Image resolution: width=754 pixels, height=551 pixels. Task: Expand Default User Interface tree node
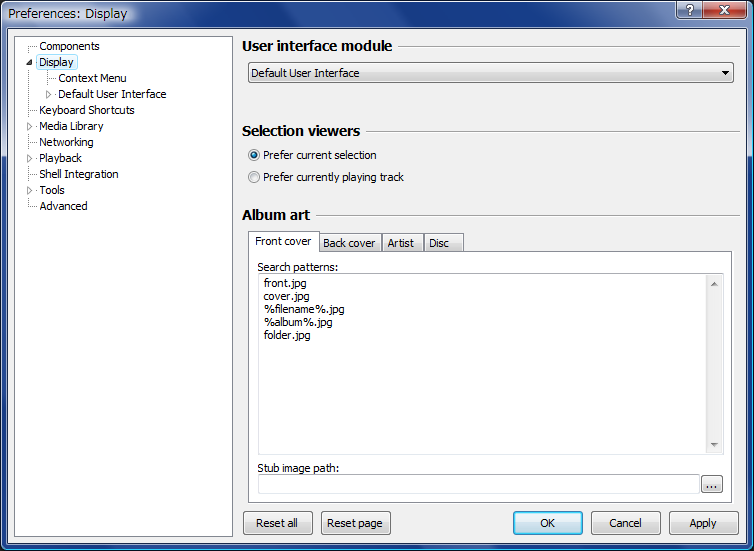[x=49, y=94]
